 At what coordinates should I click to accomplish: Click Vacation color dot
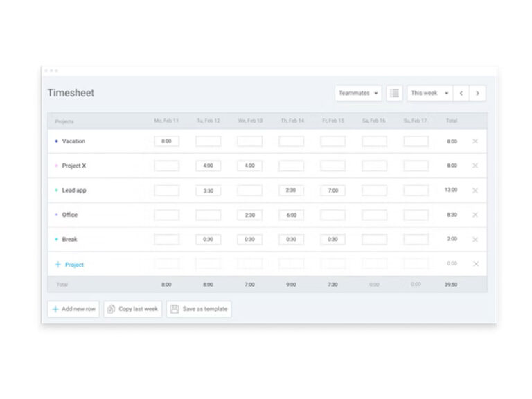pos(56,141)
